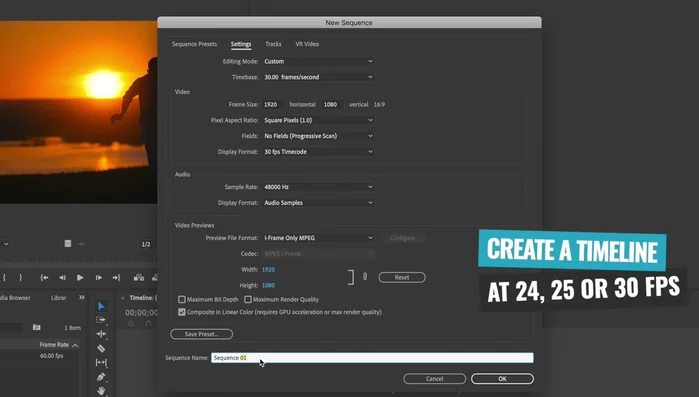Screen dimensions: 699x397
Task: Open the Libraries panel tab
Action: point(58,298)
